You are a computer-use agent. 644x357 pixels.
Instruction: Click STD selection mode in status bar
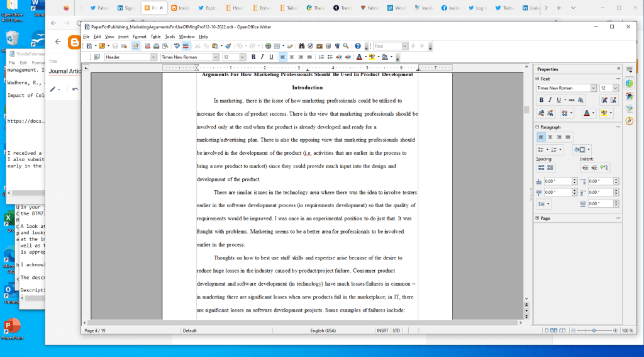396,331
